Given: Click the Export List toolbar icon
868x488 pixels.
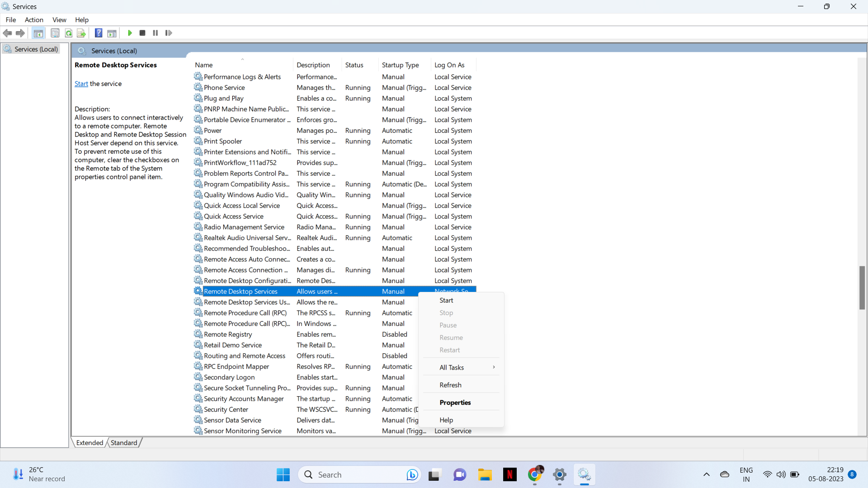Looking at the screenshot, I should coord(81,33).
